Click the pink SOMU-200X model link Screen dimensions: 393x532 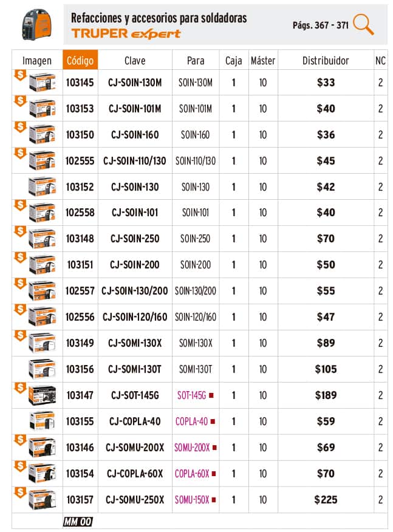[x=192, y=448]
